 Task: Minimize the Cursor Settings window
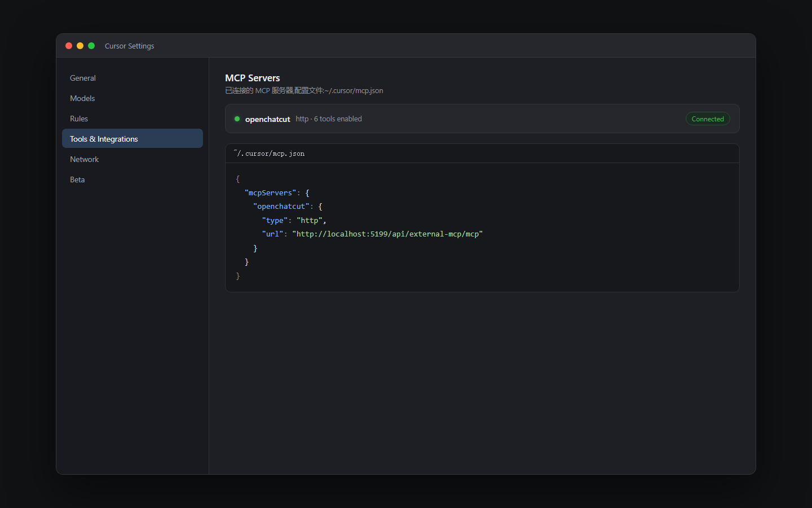coord(80,46)
